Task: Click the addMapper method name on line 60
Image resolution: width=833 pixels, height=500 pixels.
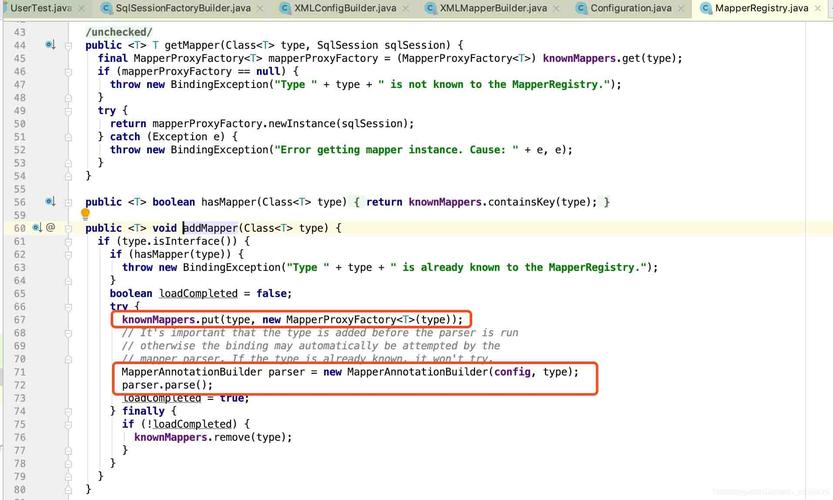Action: point(210,228)
